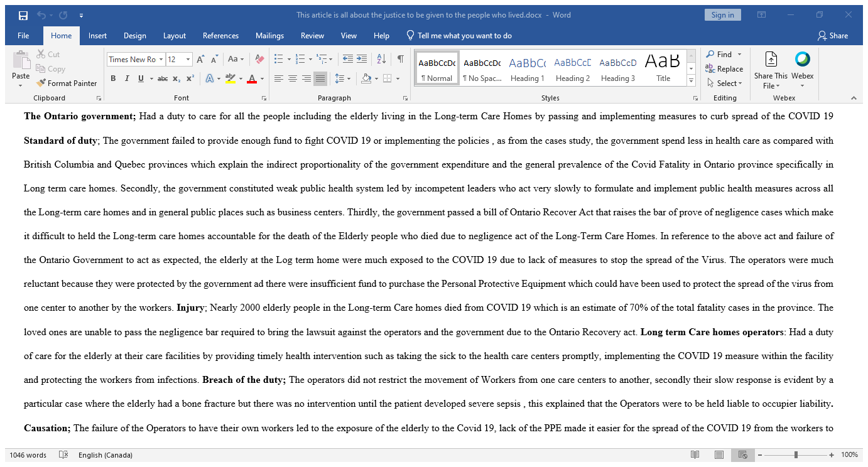This screenshot has height=467, width=868.
Task: Open the Font size dropdown
Action: [188, 60]
